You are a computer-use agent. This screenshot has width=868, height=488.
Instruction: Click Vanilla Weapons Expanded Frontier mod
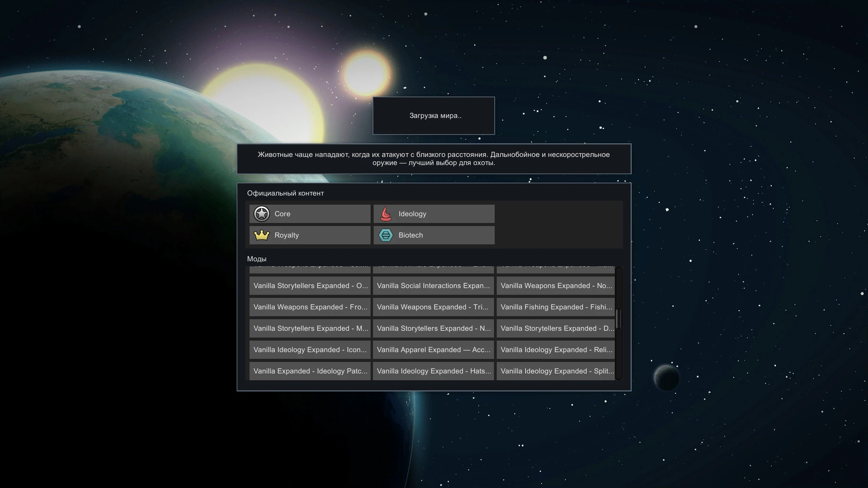[310, 307]
